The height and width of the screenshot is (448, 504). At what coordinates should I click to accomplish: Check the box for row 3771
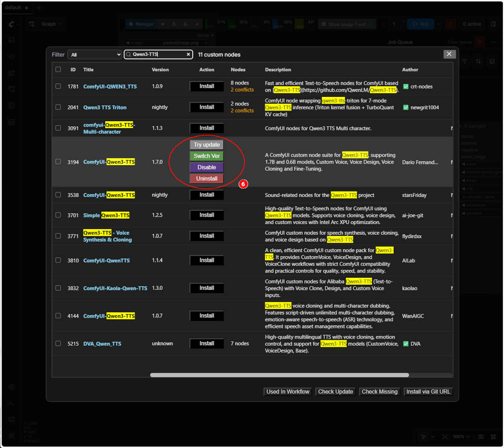pyautogui.click(x=58, y=236)
